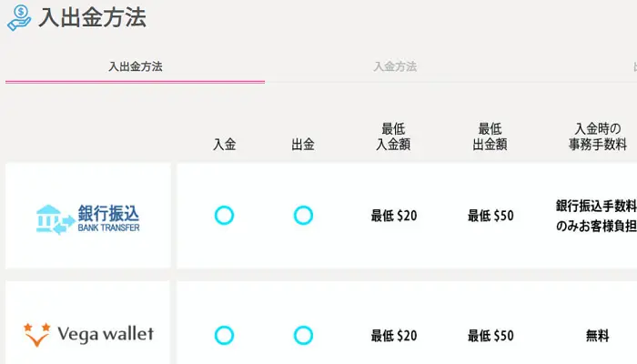Switch to the 入金方法 tab

(x=395, y=66)
